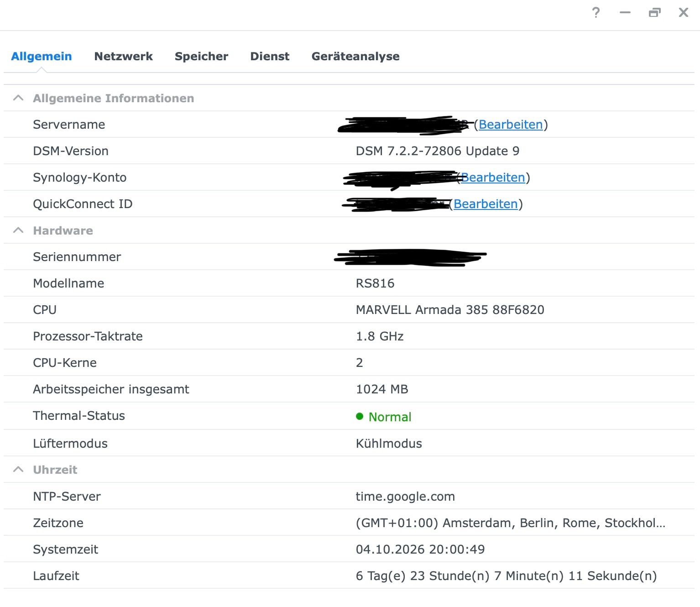This screenshot has width=700, height=607.
Task: Click the QuickConnect ID label
Action: (x=83, y=204)
